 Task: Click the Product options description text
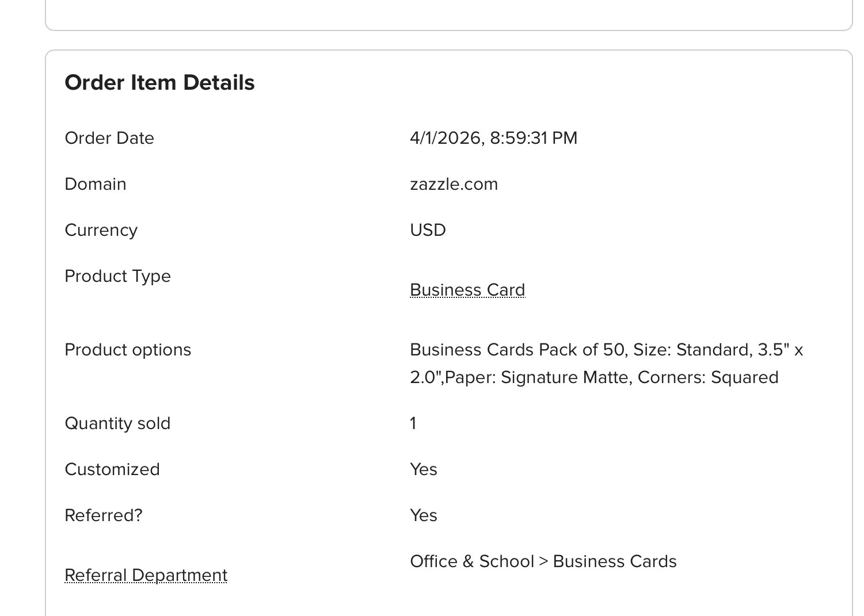[606, 364]
